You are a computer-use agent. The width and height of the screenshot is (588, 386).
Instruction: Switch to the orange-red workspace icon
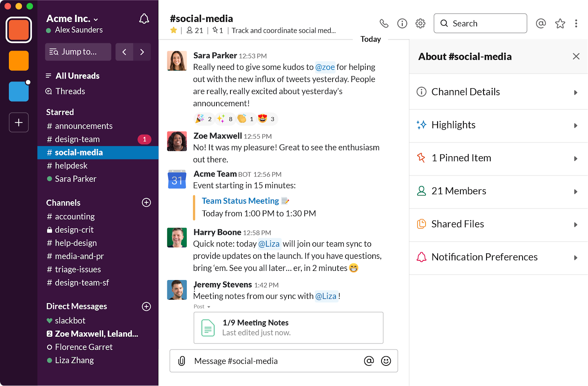pyautogui.click(x=19, y=30)
